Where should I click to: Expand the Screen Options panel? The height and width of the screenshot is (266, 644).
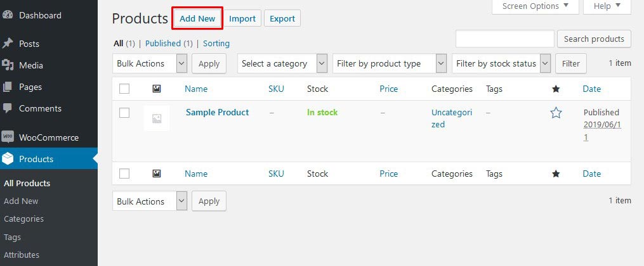click(536, 6)
